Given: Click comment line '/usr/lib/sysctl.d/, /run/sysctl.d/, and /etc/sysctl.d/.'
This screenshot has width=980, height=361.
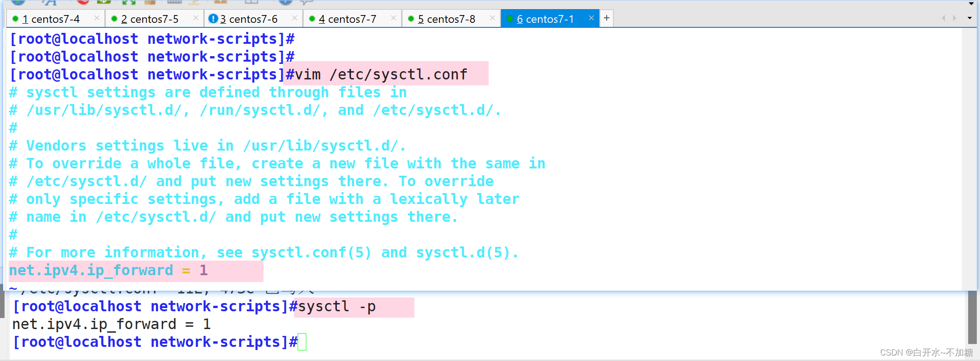Looking at the screenshot, I should click(255, 110).
